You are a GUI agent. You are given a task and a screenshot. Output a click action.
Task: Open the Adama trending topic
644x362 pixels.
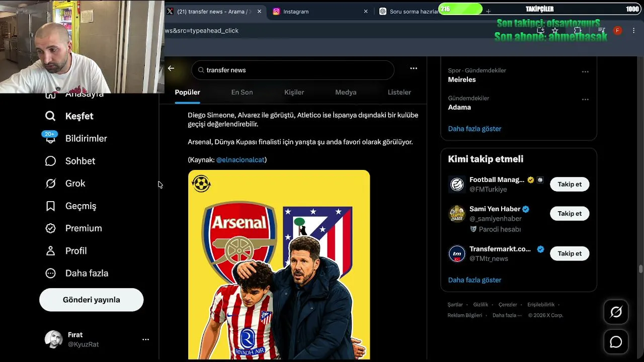[459, 107]
